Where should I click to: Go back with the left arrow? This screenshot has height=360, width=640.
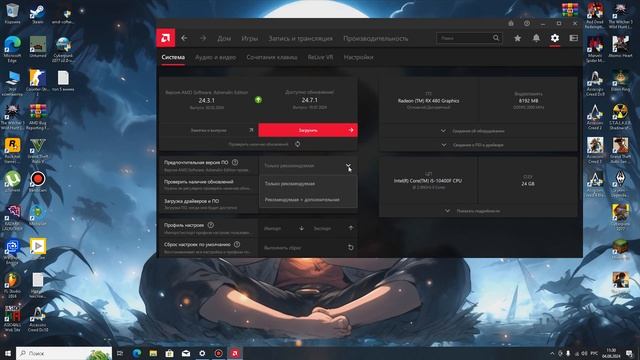pos(184,38)
